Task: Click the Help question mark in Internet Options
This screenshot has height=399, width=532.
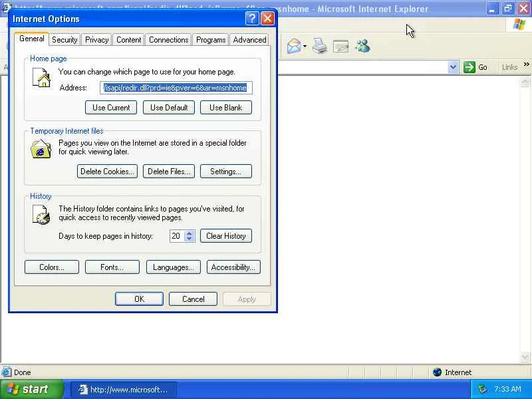Action: (252, 19)
